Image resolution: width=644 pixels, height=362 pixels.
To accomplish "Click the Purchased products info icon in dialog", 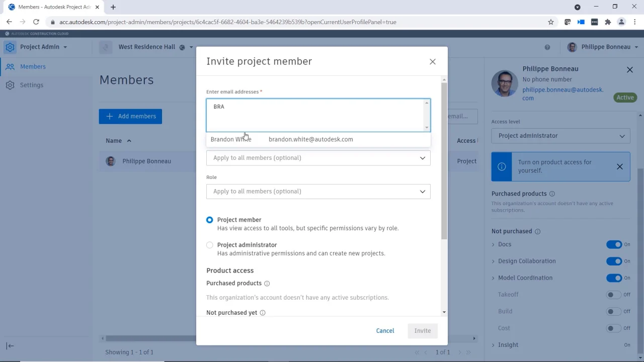I will click(x=267, y=284).
